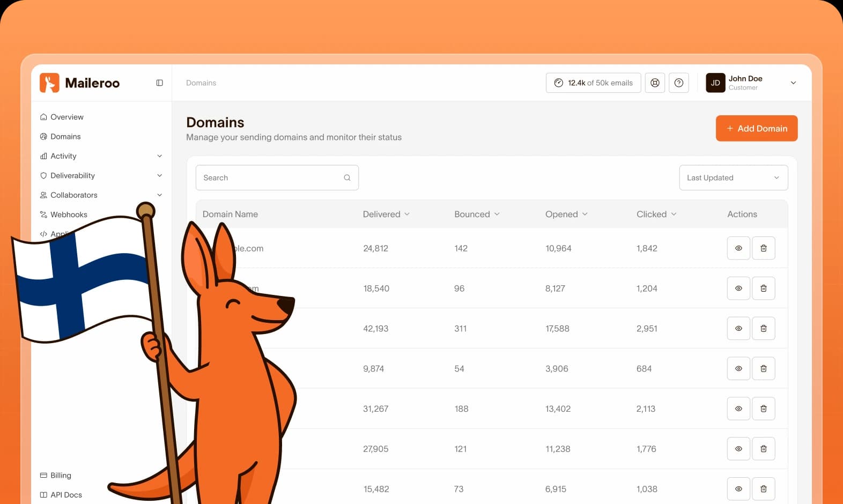This screenshot has height=504, width=843.
Task: Click the opened value 6,915
Action: (556, 489)
